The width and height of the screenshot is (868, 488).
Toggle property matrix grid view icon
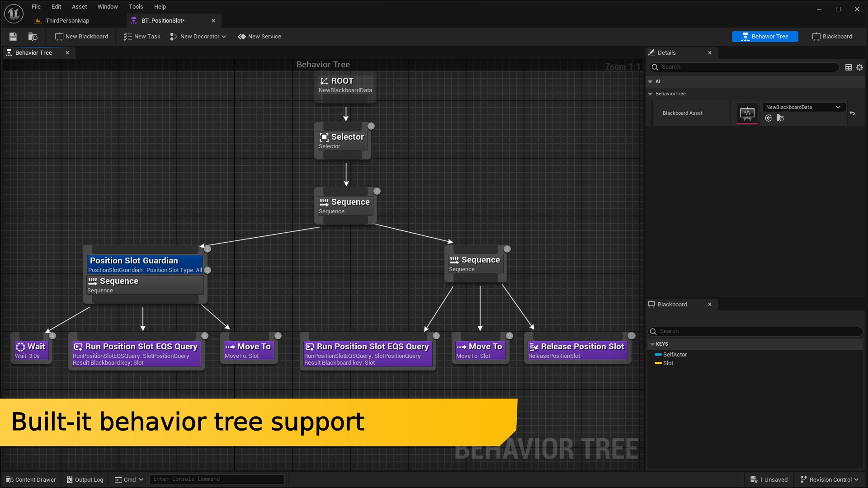(849, 67)
